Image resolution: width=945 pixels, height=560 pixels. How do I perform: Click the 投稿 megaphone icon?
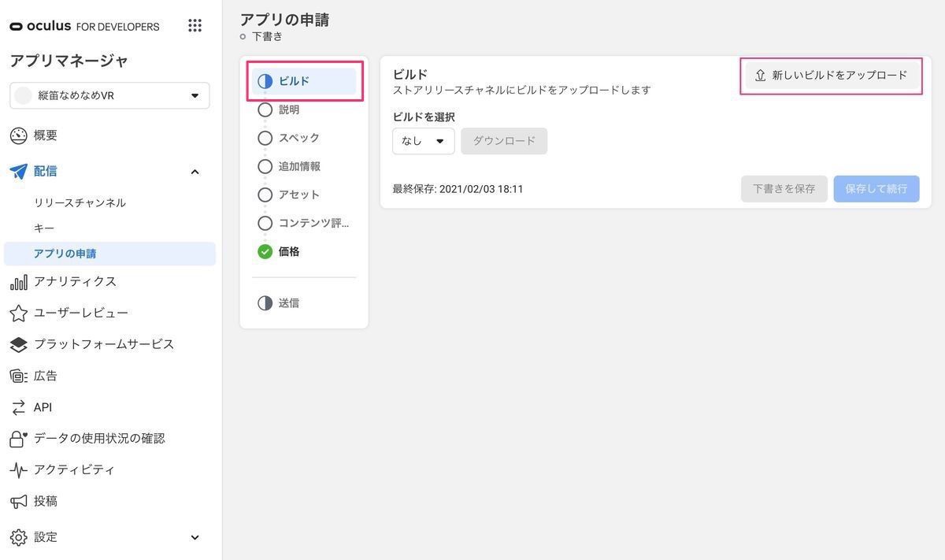18,502
